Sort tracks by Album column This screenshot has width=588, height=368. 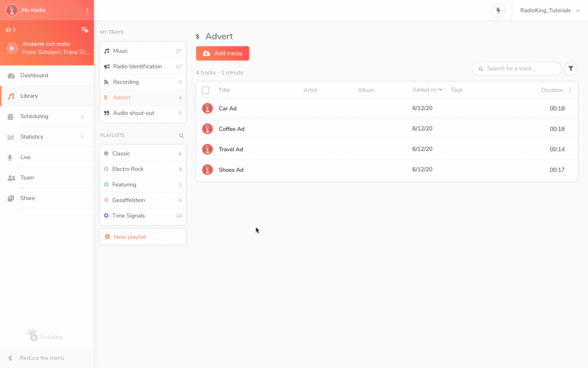coord(366,90)
